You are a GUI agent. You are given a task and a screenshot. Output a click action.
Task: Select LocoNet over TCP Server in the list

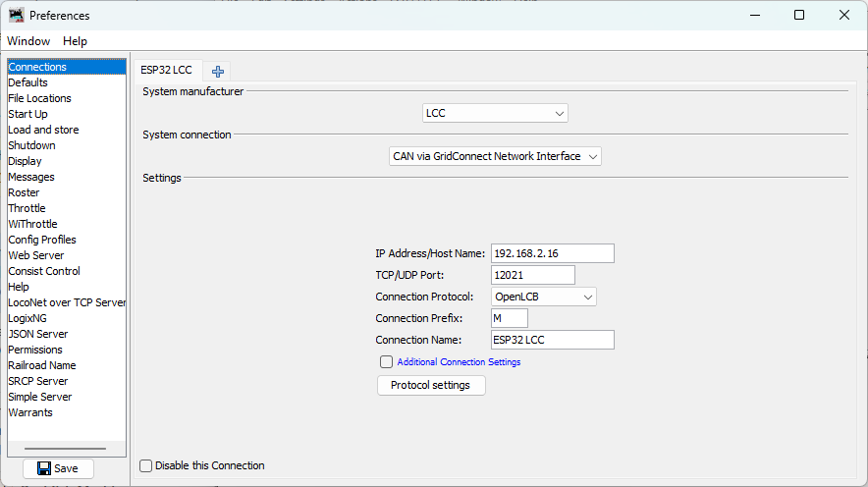click(x=67, y=302)
